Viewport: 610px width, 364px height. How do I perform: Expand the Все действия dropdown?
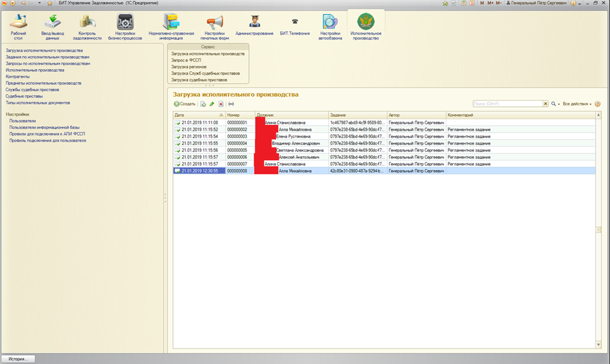(x=577, y=104)
